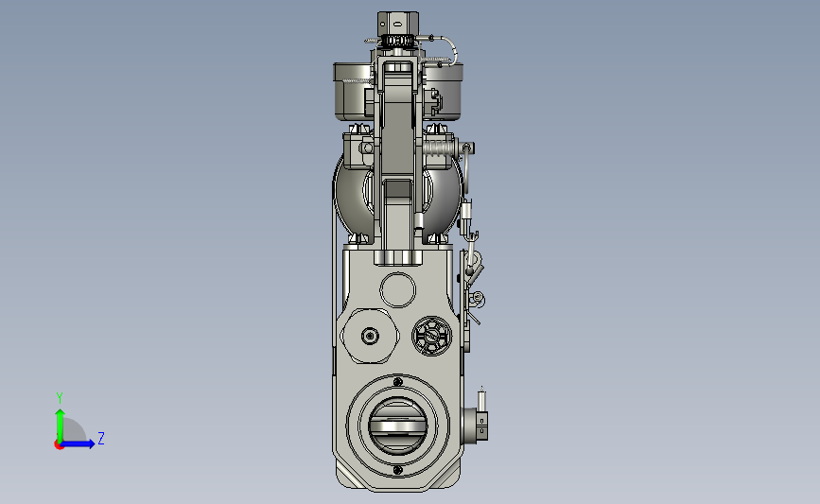This screenshot has width=820, height=504.
Task: Click the green Y axis arrow of triad
Action: [60, 426]
